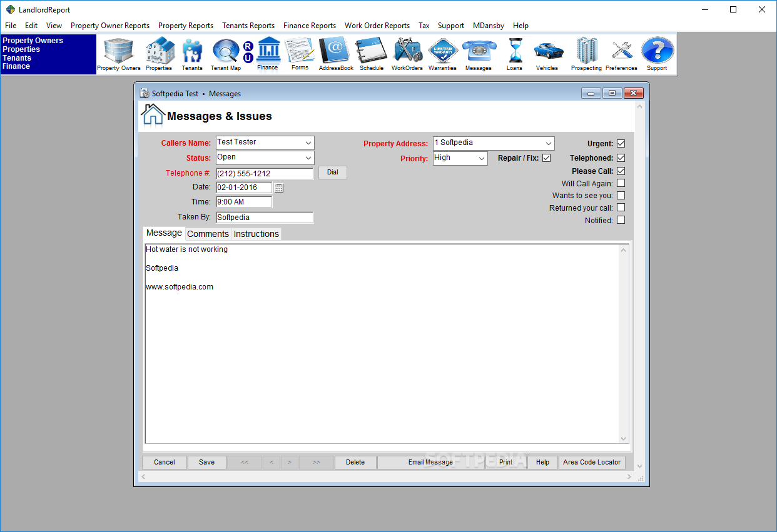Open the calendar picker beside Date
Viewport: 777px width, 532px height.
click(279, 188)
